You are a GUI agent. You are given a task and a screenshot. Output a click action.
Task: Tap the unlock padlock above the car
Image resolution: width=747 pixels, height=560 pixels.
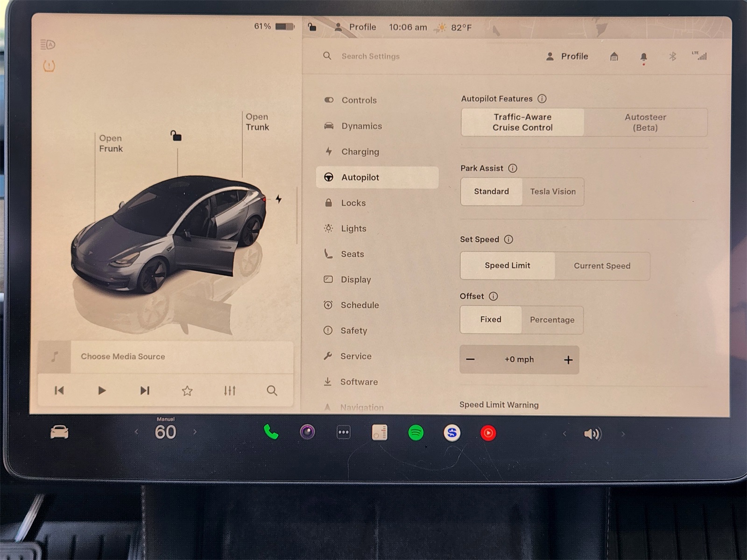(x=176, y=136)
